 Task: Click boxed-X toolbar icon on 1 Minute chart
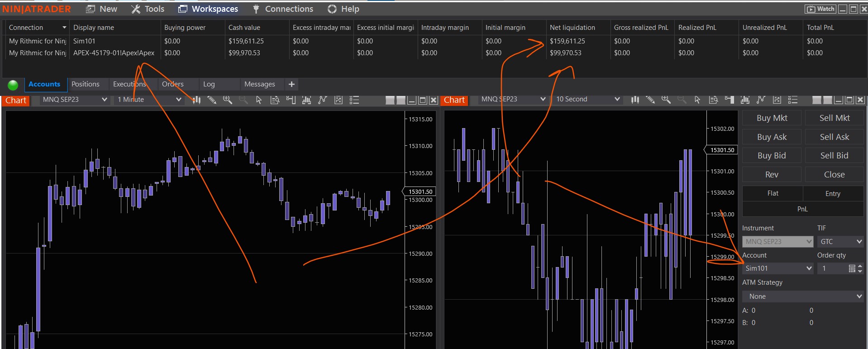coord(338,100)
